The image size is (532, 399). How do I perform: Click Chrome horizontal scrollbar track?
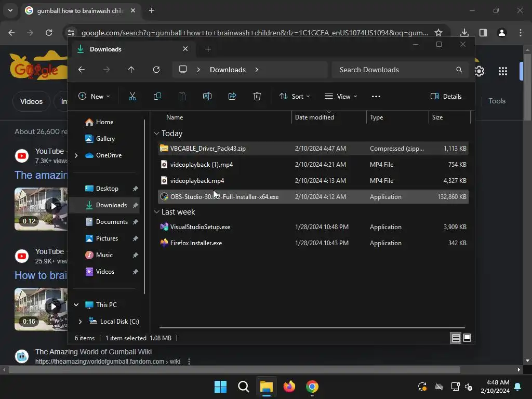tap(261, 370)
